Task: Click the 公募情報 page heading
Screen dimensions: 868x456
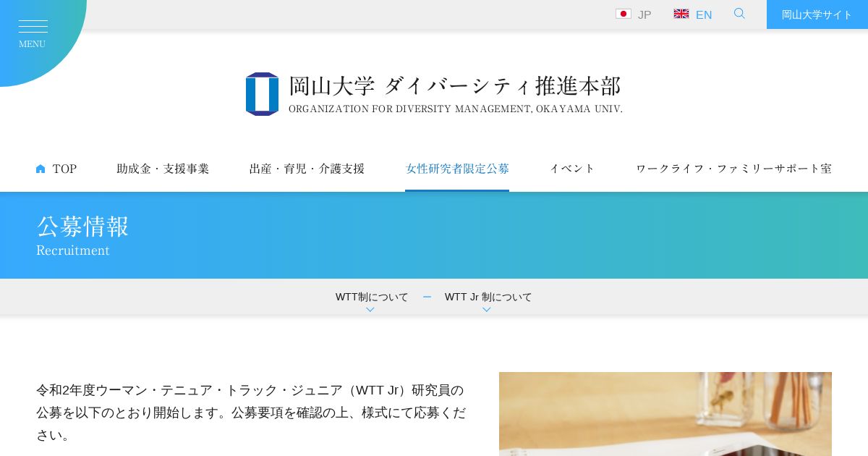Action: 82,227
